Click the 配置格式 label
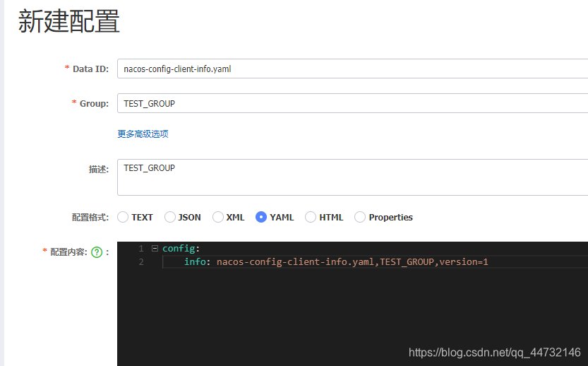 [90, 218]
